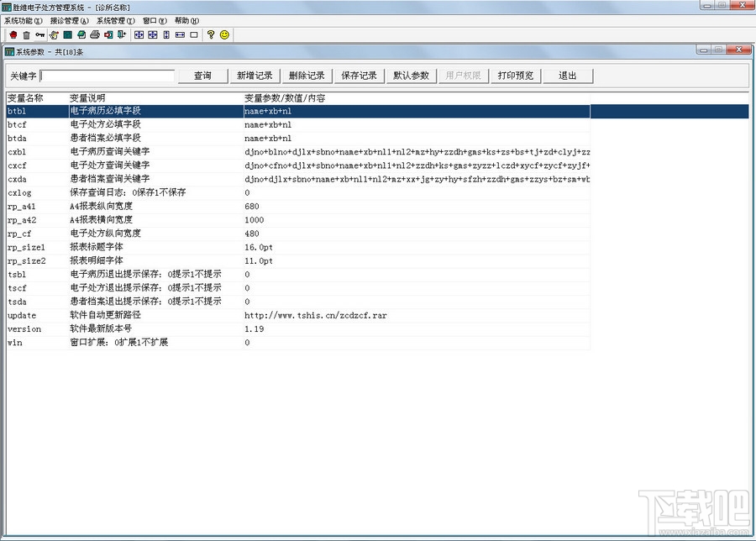This screenshot has height=541, width=756.
Task: Click the red first-aid bag toolbar icon
Action: (x=13, y=34)
